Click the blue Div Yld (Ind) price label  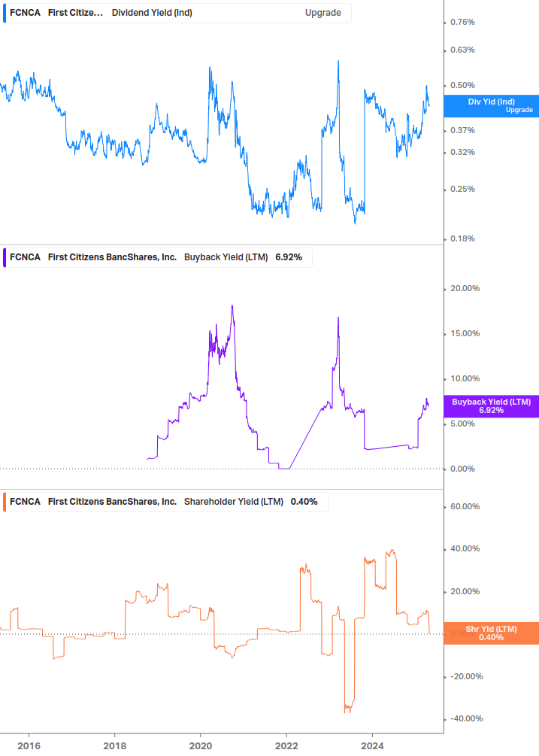(x=492, y=106)
